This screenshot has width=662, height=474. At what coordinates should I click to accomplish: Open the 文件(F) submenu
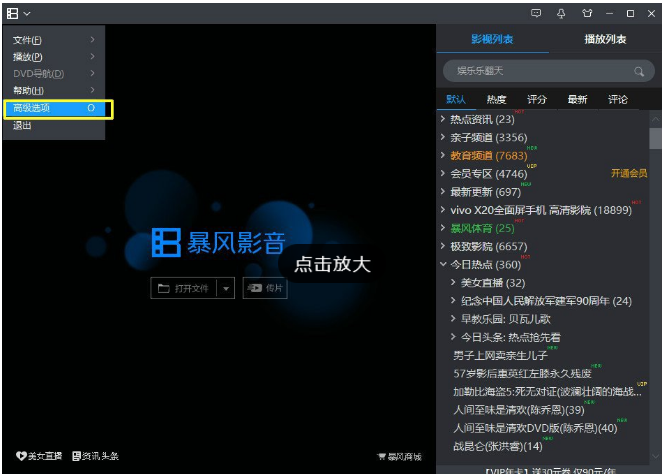click(54, 40)
